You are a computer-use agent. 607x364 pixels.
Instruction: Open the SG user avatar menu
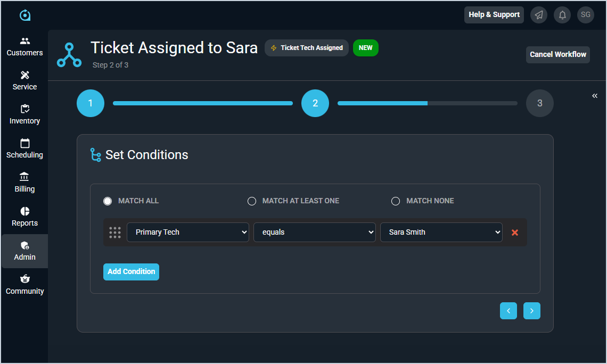click(x=586, y=15)
